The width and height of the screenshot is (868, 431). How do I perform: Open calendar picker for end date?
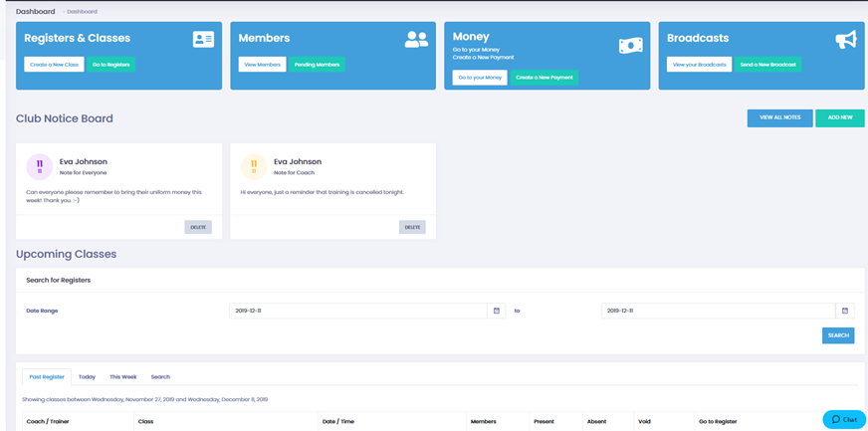click(x=844, y=311)
